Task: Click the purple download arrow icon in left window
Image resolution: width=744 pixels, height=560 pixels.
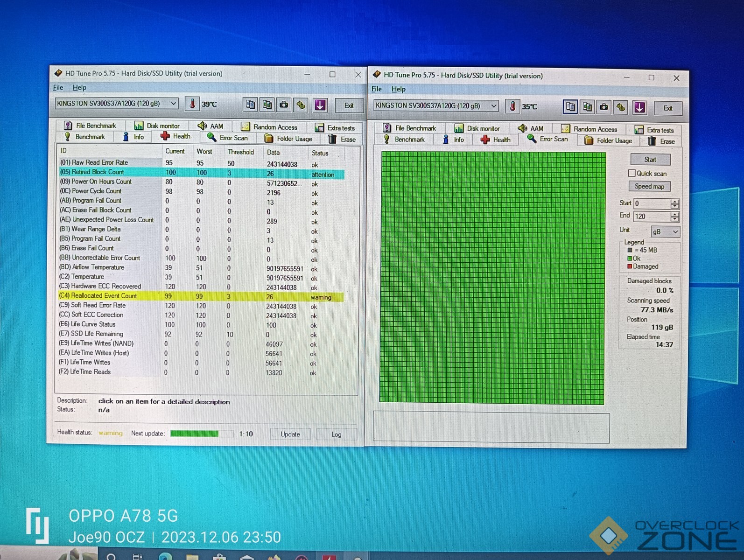Action: (x=320, y=105)
